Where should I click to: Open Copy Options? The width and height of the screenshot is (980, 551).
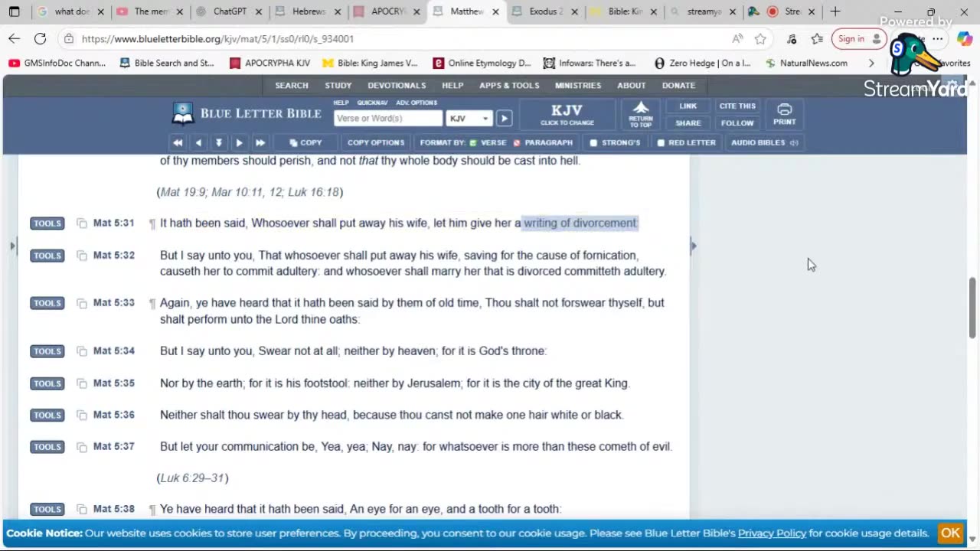tap(376, 142)
